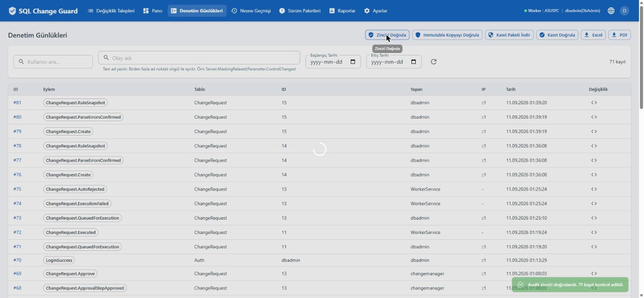Open Raporlar page

342,11
